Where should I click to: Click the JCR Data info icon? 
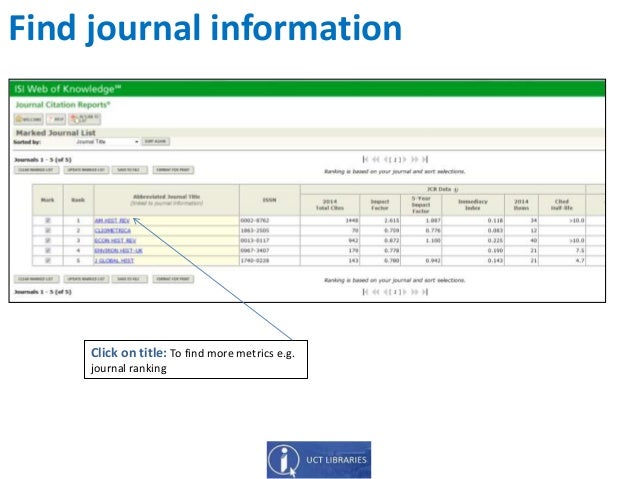point(456,190)
